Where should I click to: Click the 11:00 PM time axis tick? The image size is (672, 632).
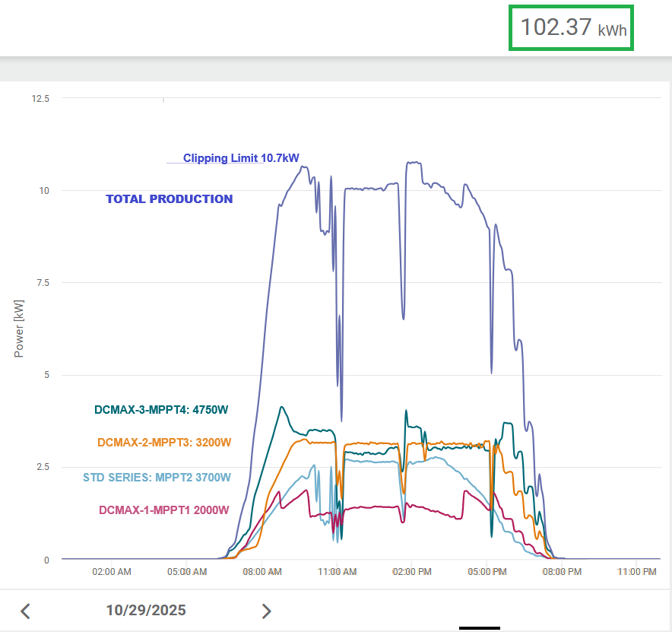(x=637, y=571)
